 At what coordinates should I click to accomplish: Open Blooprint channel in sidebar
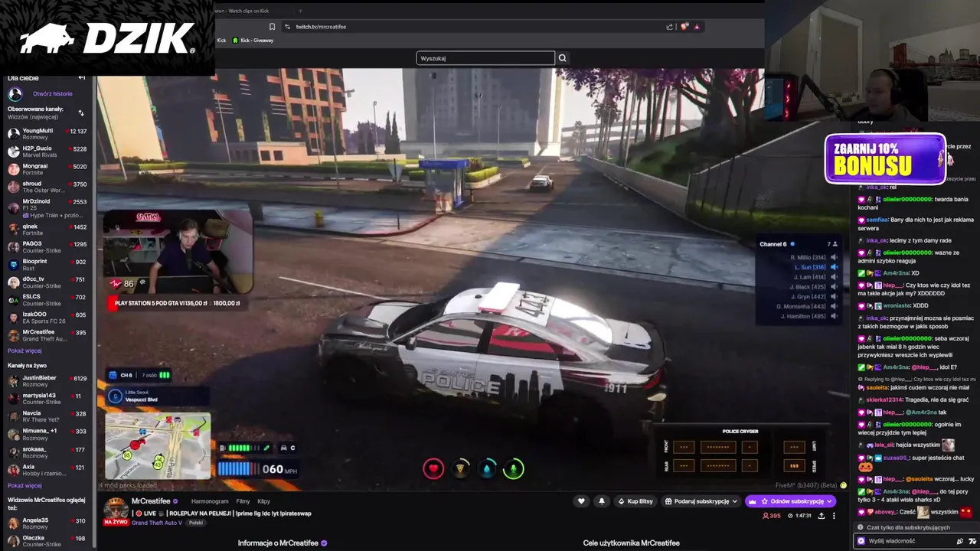(x=47, y=265)
